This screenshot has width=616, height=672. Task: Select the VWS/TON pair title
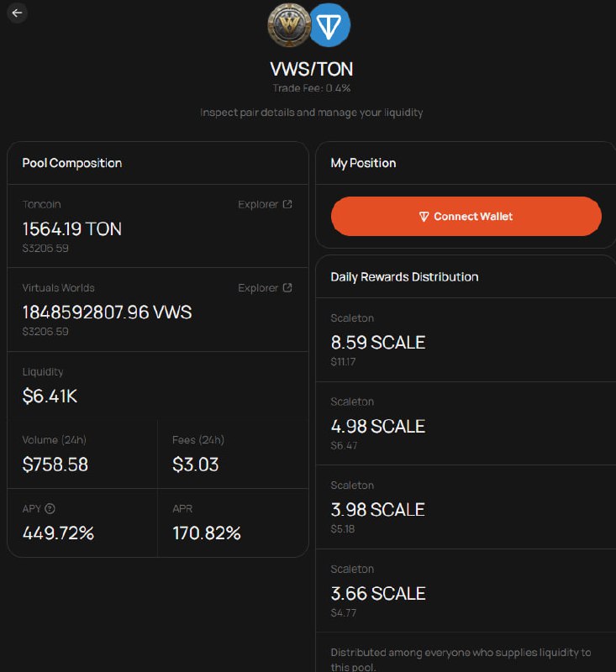click(312, 69)
